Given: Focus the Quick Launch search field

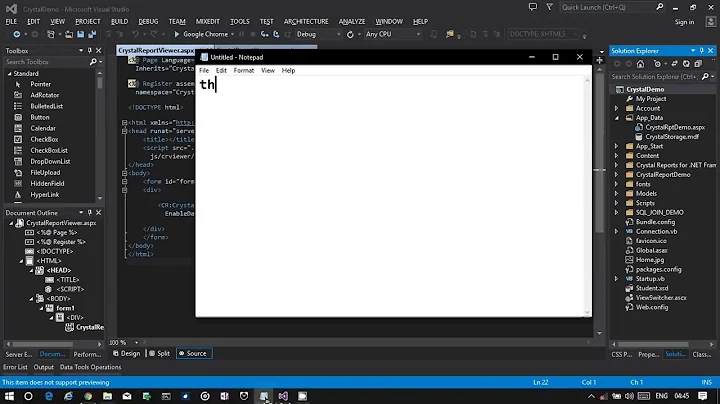Looking at the screenshot, I should pos(608,7).
